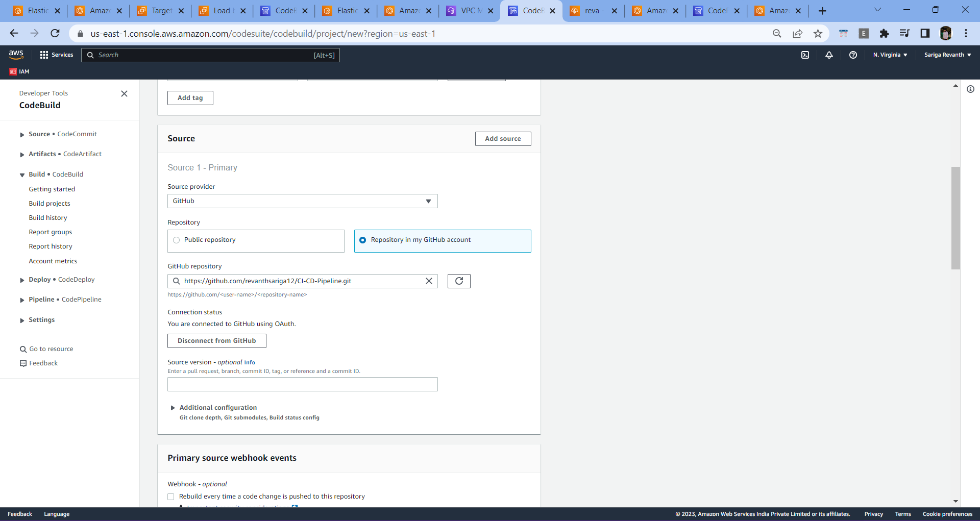The image size is (980, 521).
Task: Open the AWS support help icon
Action: click(853, 55)
